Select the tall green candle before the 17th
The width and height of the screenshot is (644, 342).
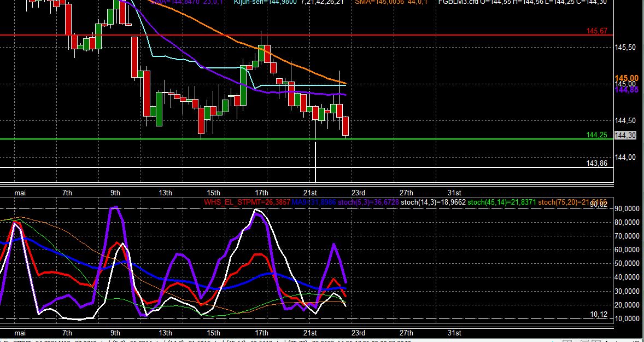[243, 85]
